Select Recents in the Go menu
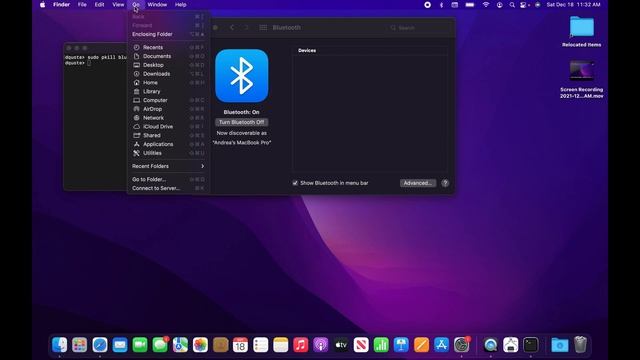640x360 pixels. pos(168,47)
